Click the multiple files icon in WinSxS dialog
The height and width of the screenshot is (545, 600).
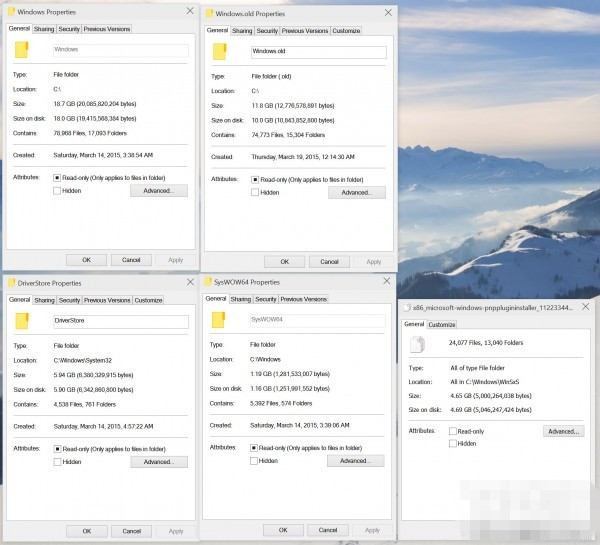(421, 346)
